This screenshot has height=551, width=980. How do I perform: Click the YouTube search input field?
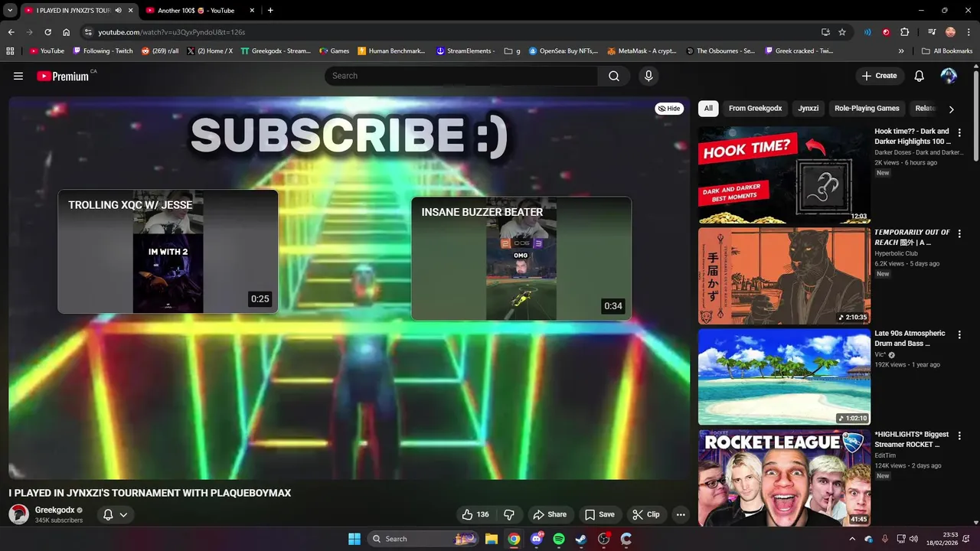[462, 76]
